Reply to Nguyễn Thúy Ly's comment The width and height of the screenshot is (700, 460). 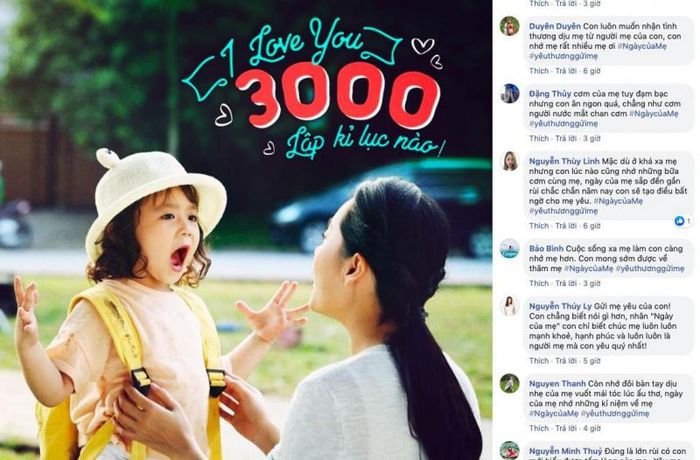pos(566,361)
